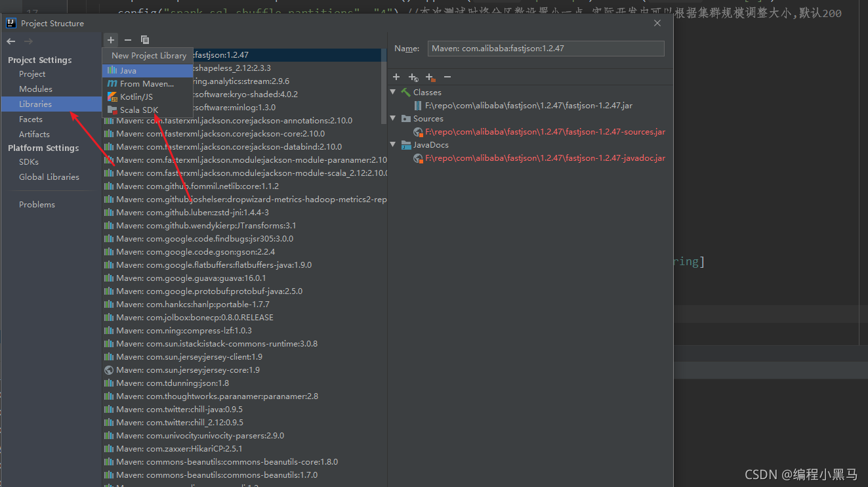Viewport: 868px width, 487px height.
Task: Click the specify documentation URL icon
Action: pyautogui.click(x=413, y=77)
